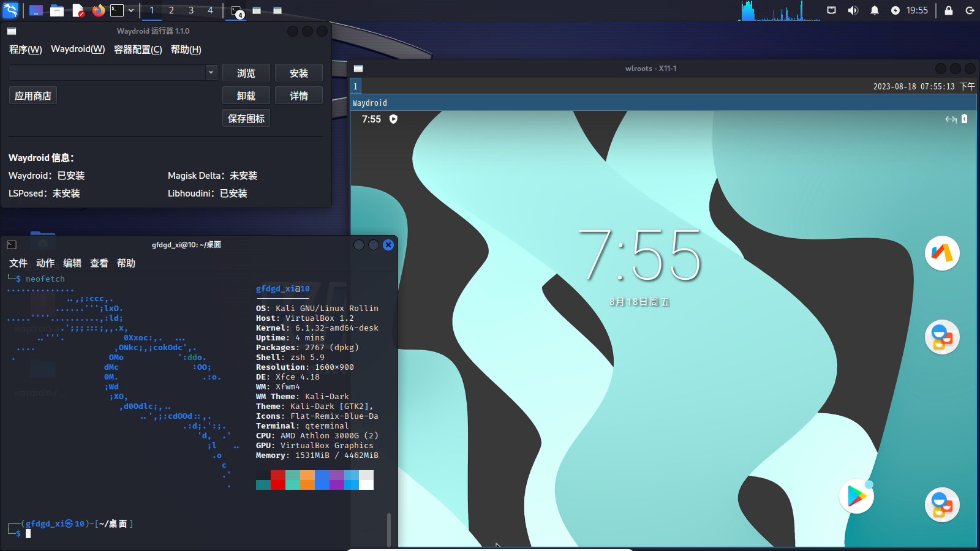980x551 pixels.
Task: Open the terminal emulator launcher in the panel
Action: 117,10
